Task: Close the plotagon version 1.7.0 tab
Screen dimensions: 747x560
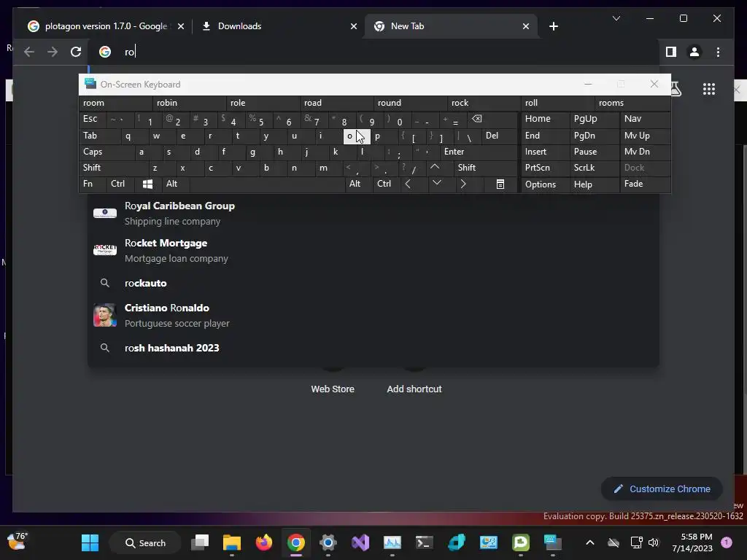Action: click(181, 26)
